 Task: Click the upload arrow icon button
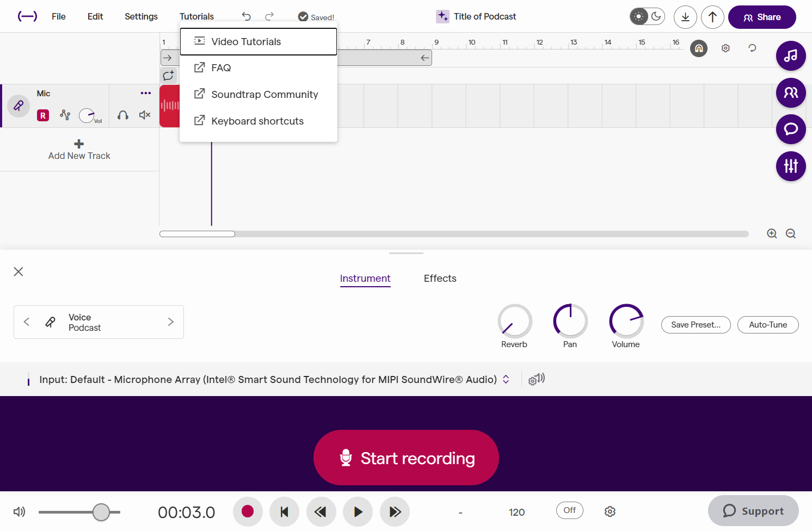[x=712, y=17]
